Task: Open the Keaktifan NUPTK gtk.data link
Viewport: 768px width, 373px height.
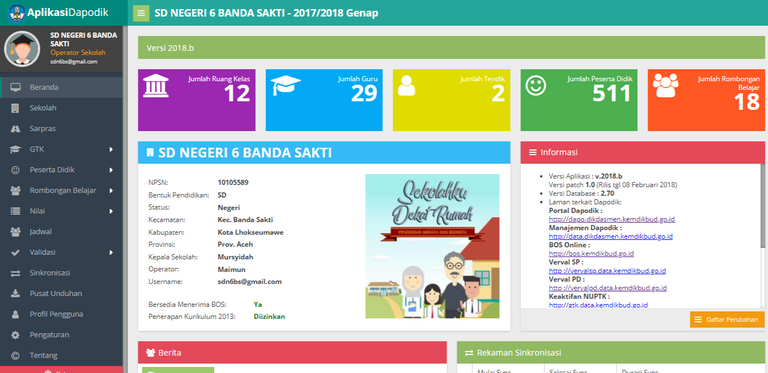Action: [598, 305]
